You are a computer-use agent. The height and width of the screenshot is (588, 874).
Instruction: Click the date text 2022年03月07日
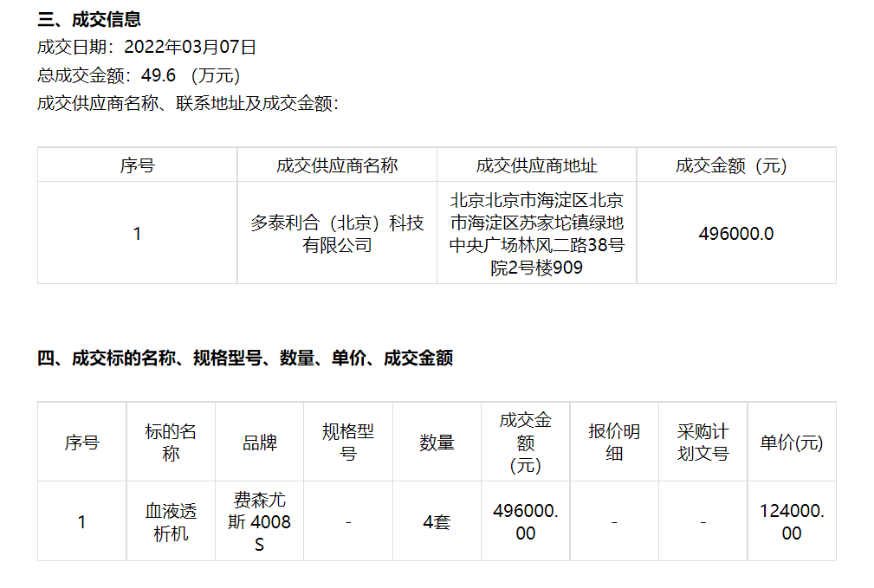[190, 47]
